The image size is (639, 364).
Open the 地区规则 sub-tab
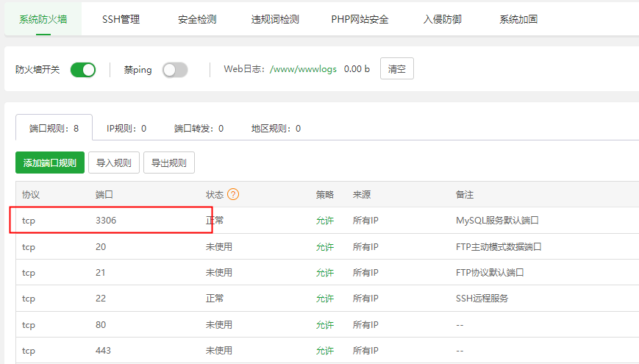point(276,129)
